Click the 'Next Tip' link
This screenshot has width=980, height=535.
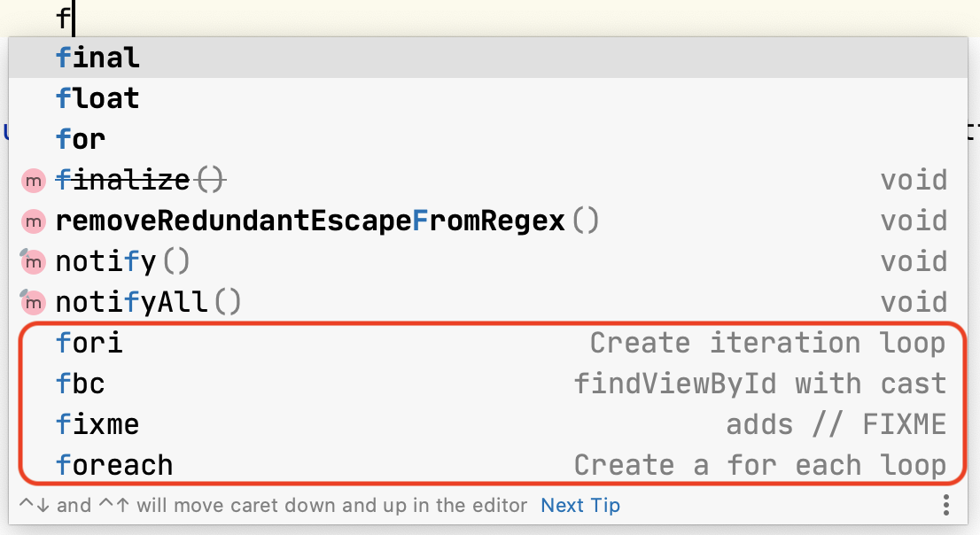(x=580, y=506)
